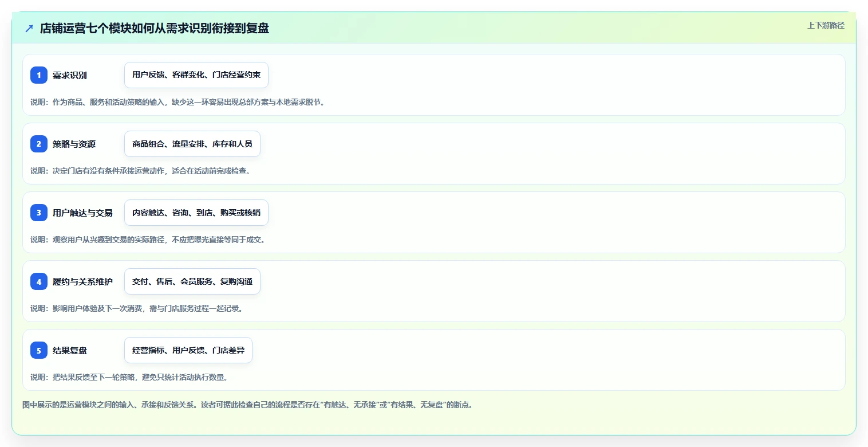868x447 pixels.
Task: Click the note about 活动前完成检查
Action: point(140,171)
